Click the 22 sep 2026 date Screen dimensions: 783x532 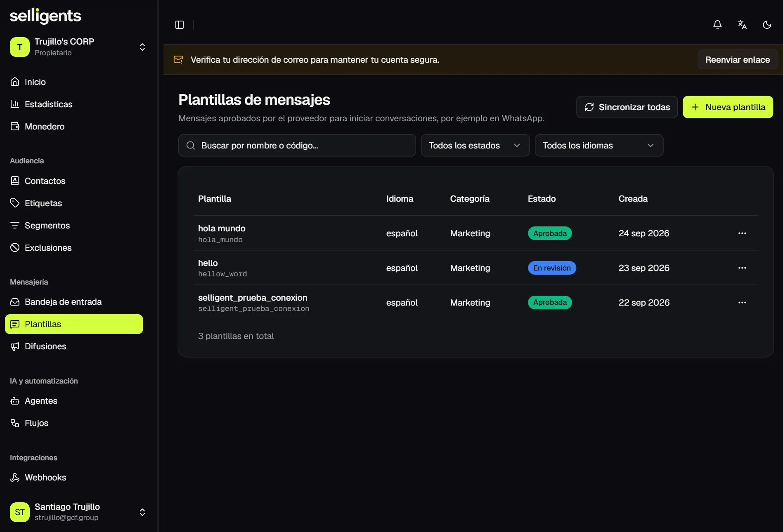click(x=644, y=303)
